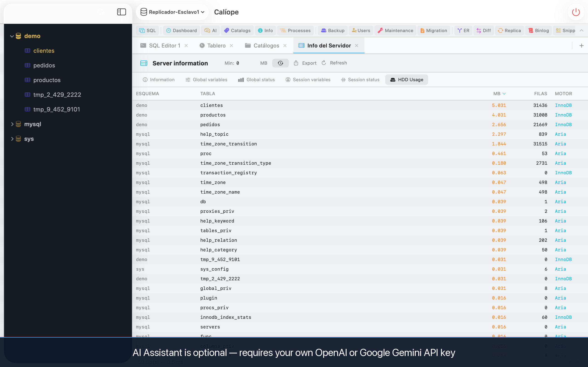Collapse the demo database node
Viewport: 588px width, 367px height.
(12, 36)
